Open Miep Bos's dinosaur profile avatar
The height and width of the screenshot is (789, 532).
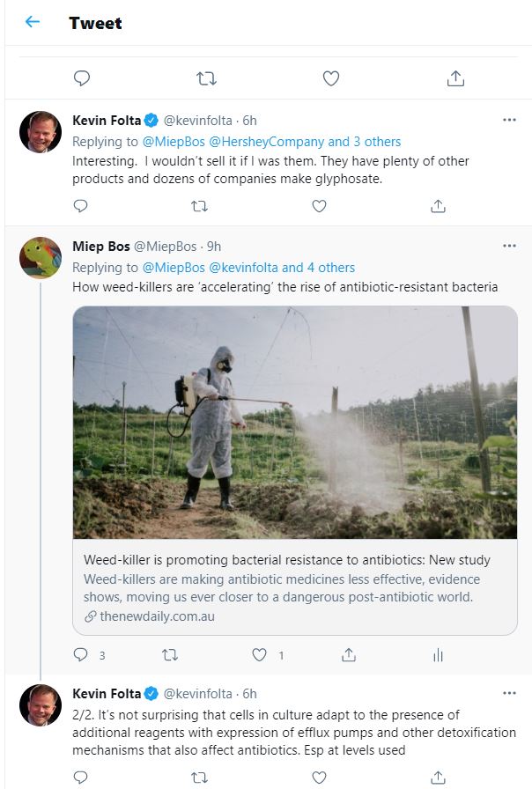click(41, 258)
